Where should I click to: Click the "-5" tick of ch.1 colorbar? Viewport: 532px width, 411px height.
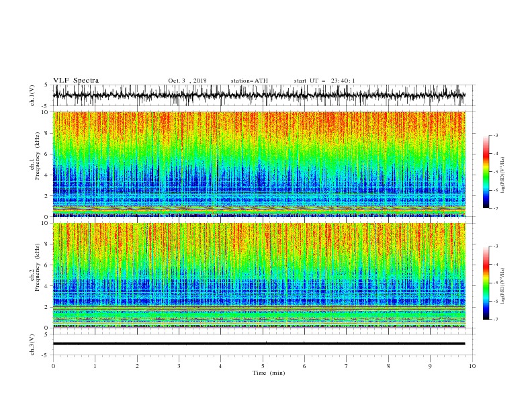496,172
